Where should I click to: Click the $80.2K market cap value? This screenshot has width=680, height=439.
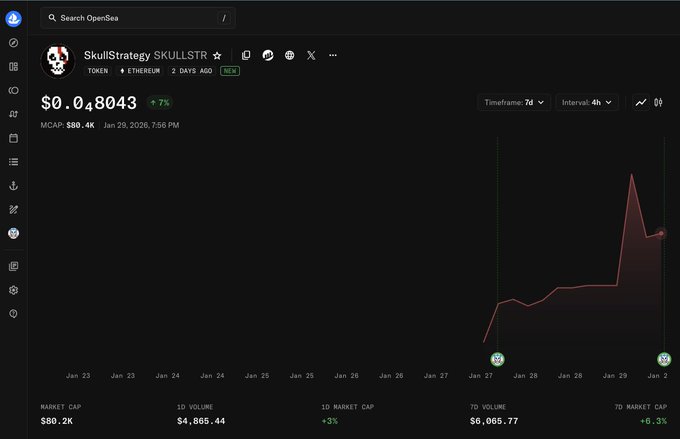[57, 421]
